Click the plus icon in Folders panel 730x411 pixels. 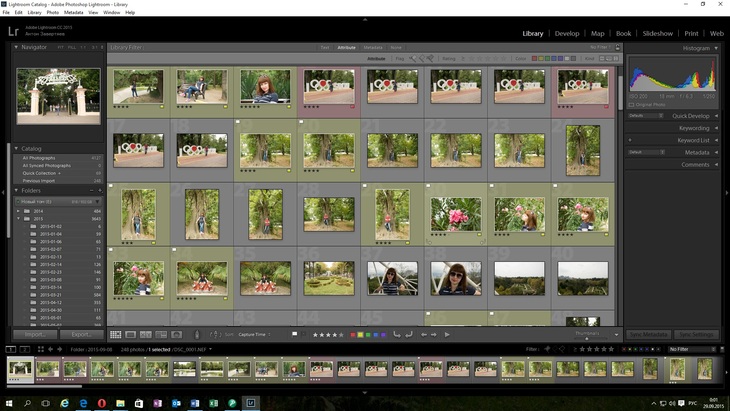coord(98,190)
